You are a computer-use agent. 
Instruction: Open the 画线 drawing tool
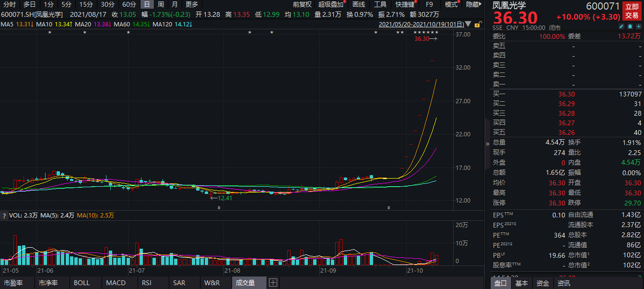pos(359,4)
